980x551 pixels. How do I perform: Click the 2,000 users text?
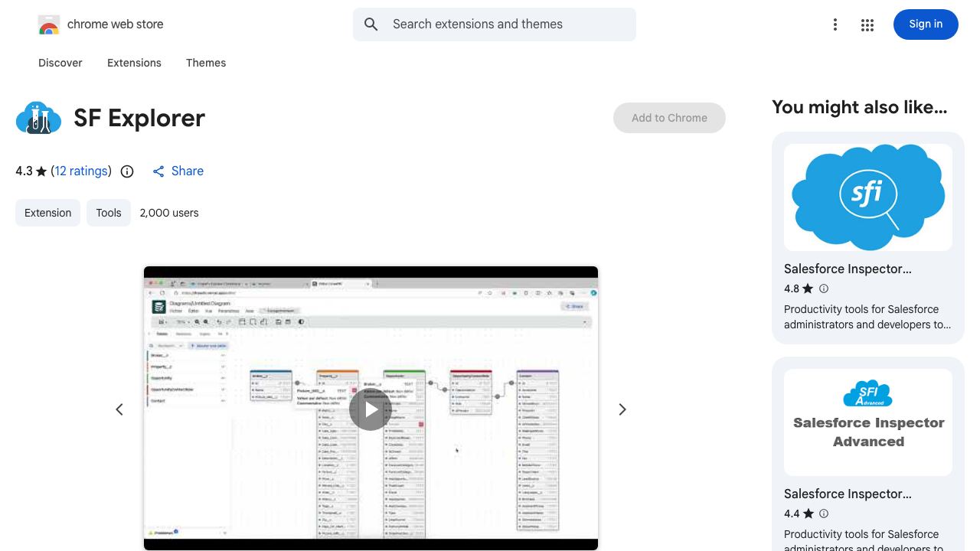pos(169,213)
